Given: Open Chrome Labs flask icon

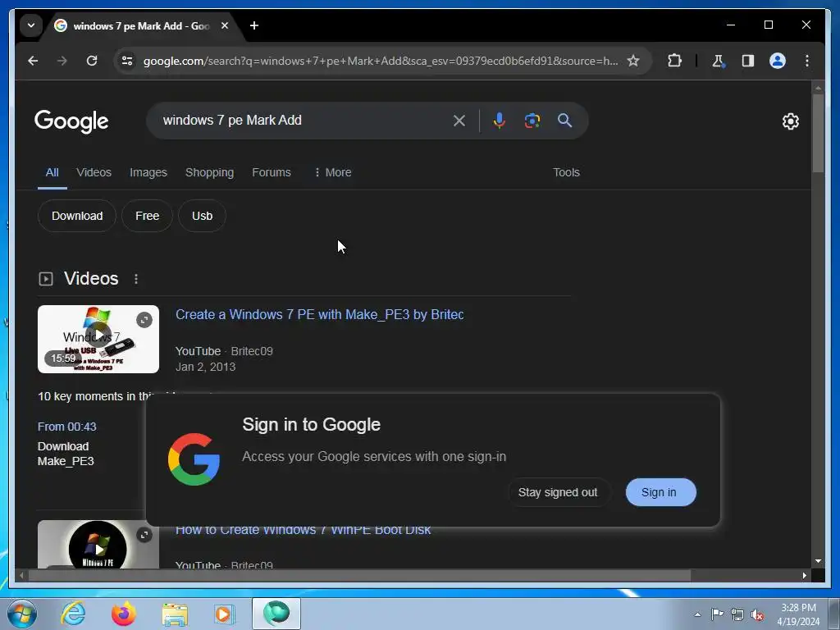Looking at the screenshot, I should [718, 61].
